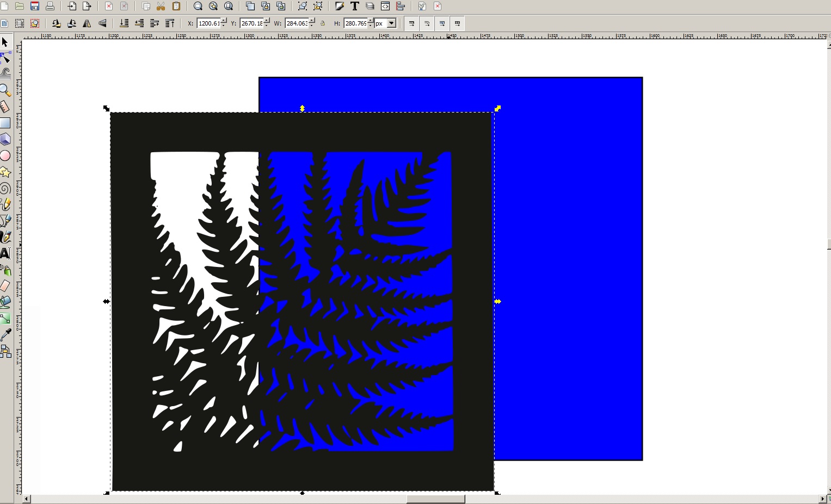Toggle the width/height ratio lock
831x504 pixels.
click(x=323, y=23)
